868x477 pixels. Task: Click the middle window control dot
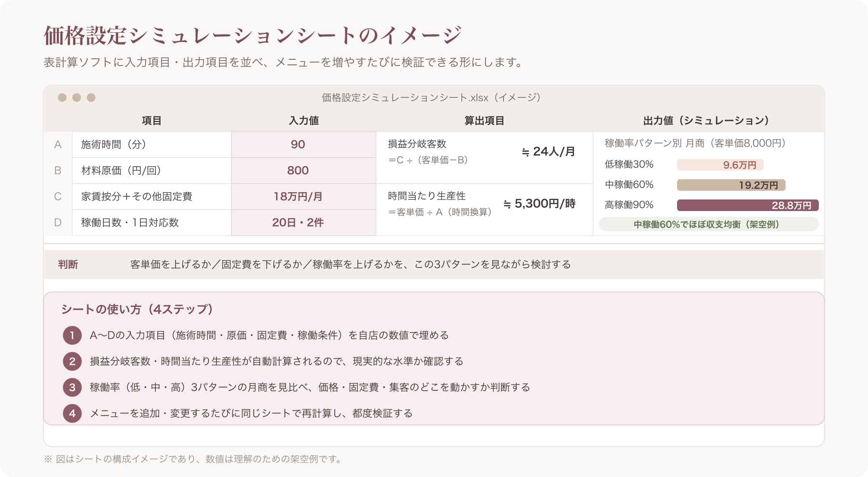tap(77, 98)
